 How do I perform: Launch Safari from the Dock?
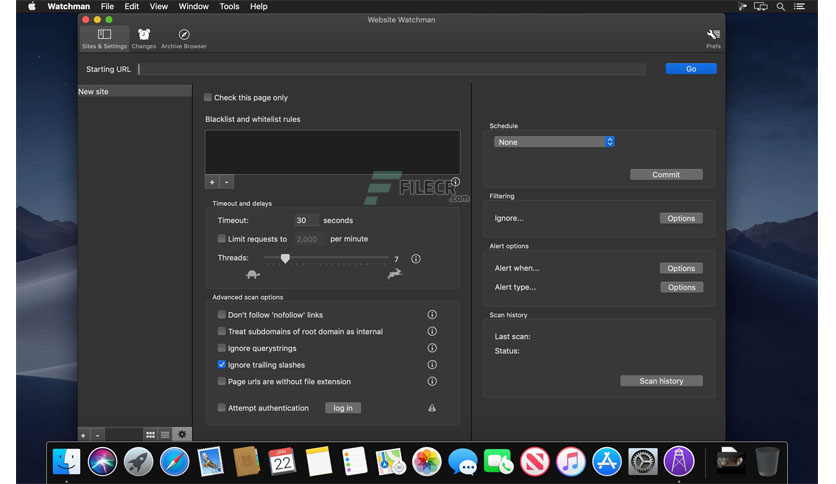[174, 461]
